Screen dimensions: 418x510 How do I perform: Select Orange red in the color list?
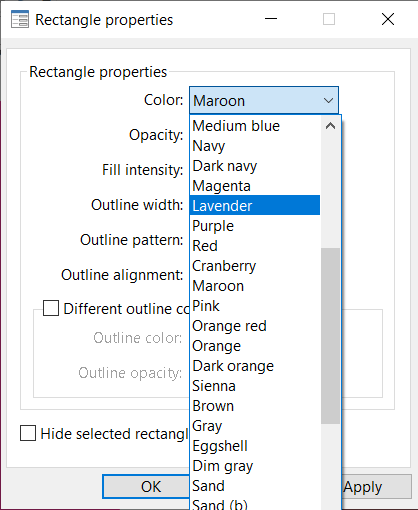pyautogui.click(x=255, y=326)
